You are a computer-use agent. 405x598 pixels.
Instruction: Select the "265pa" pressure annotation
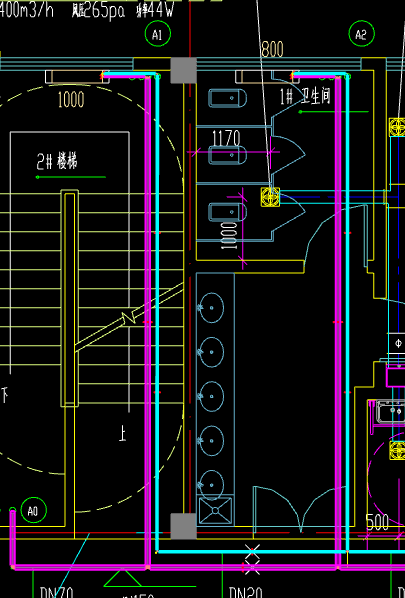(103, 11)
